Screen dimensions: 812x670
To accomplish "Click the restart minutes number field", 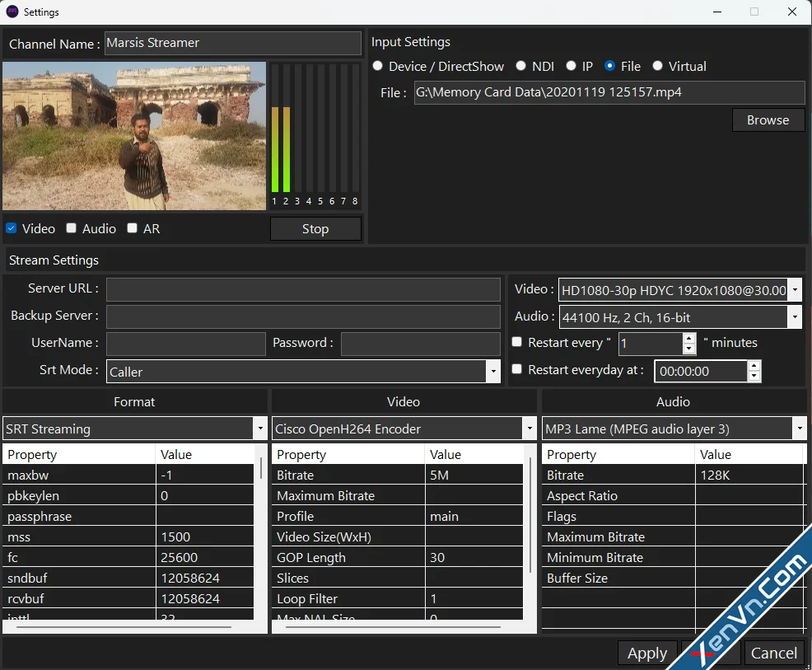I will pyautogui.click(x=651, y=343).
